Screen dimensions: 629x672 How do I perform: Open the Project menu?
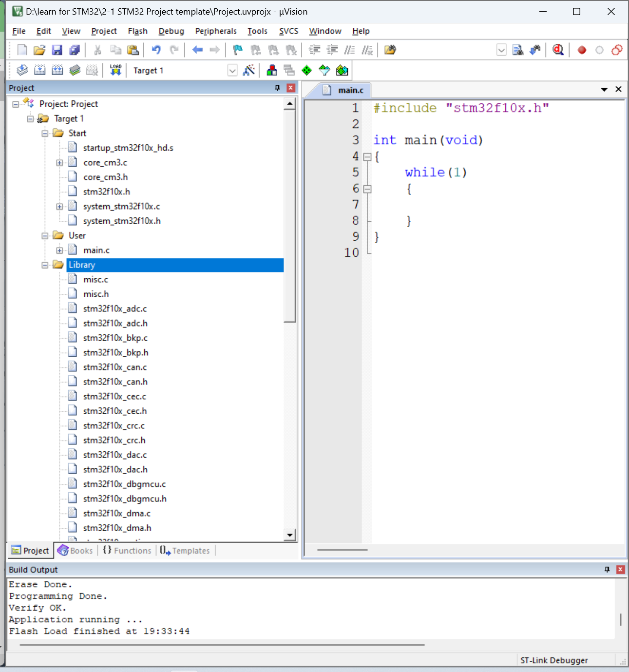pos(104,31)
